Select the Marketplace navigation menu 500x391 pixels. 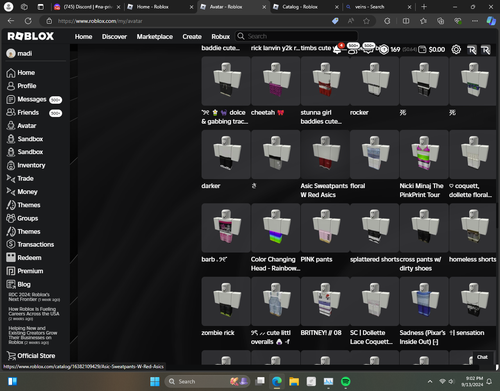click(155, 37)
